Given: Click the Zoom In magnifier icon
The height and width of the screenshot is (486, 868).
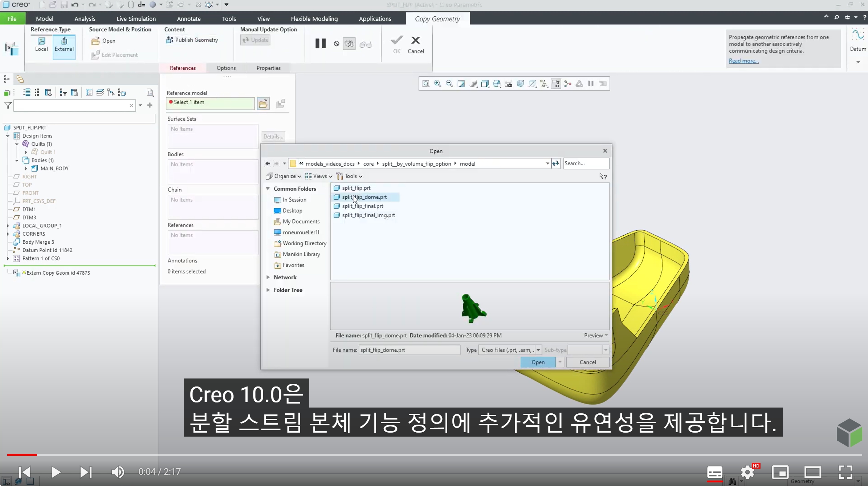Looking at the screenshot, I should tap(437, 84).
